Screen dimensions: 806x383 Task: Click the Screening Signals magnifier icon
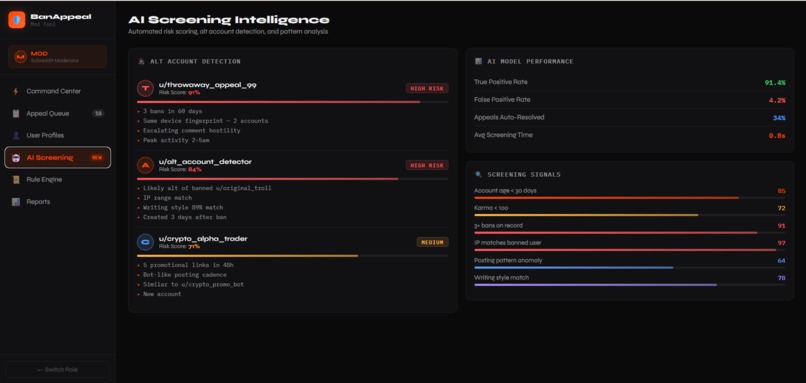[x=478, y=175]
